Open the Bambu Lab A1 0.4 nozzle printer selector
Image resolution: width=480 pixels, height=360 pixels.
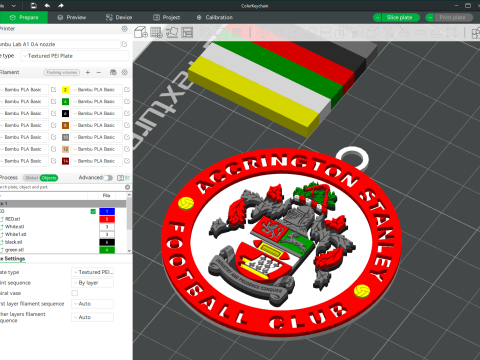[x=59, y=44]
